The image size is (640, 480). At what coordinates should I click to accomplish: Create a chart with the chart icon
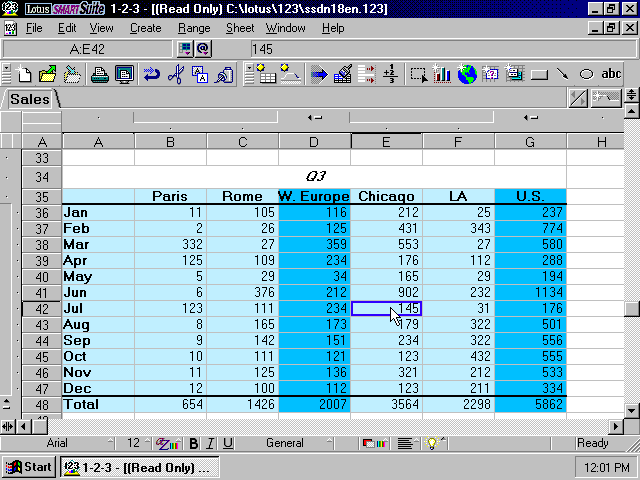click(x=442, y=74)
